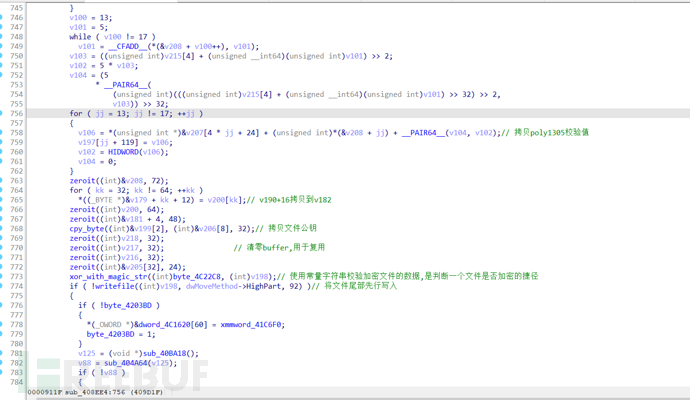Click xmmword_41C6F0 constant
The height and width of the screenshot is (400, 690).
pos(251,324)
